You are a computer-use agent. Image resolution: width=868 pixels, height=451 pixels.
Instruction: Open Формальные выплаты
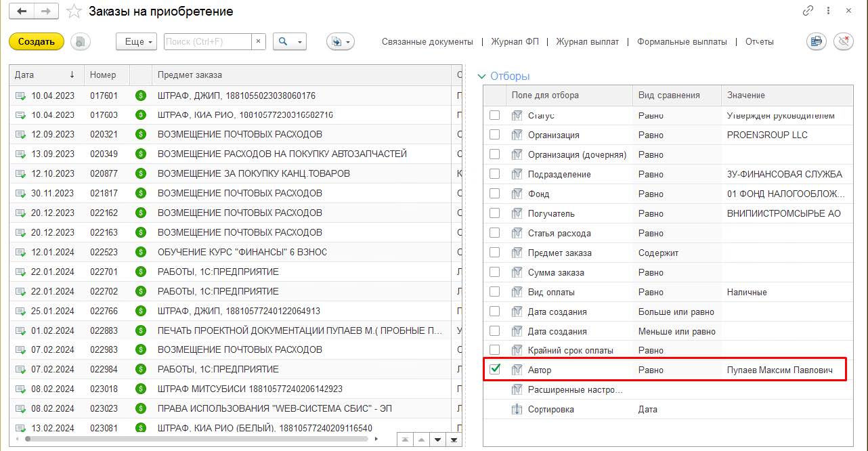click(x=682, y=41)
